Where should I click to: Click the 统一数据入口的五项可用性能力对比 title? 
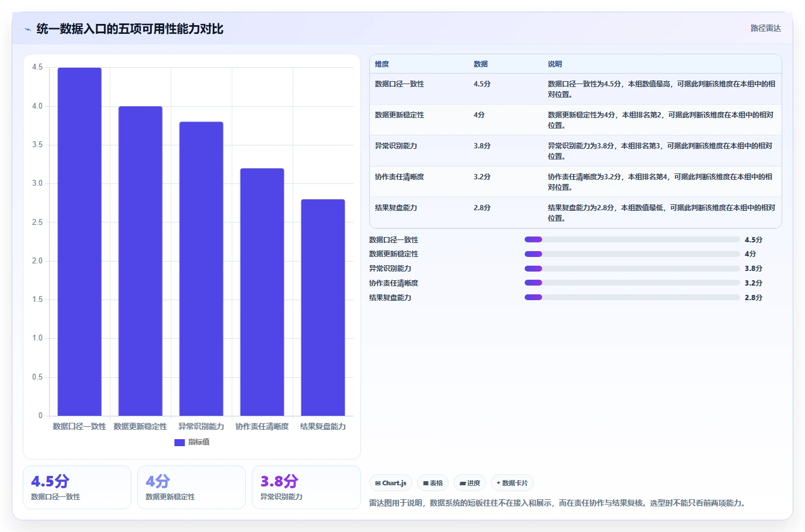click(x=130, y=29)
